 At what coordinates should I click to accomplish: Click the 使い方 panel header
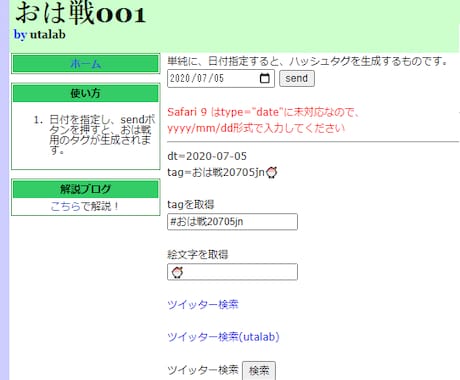[x=86, y=93]
